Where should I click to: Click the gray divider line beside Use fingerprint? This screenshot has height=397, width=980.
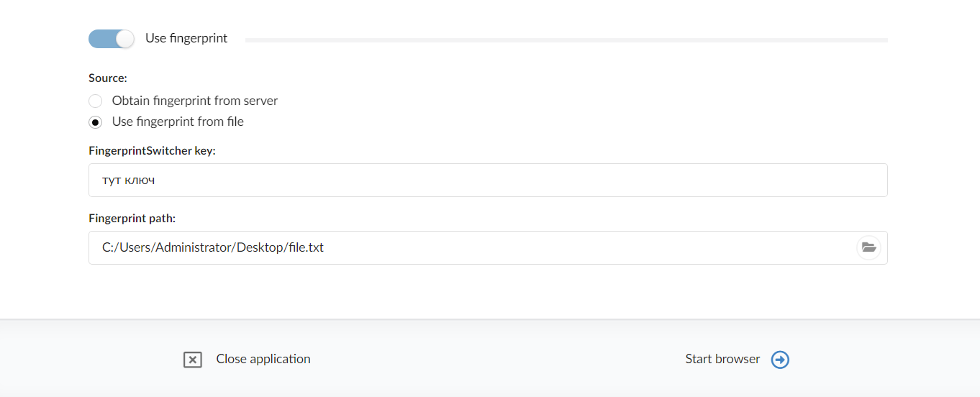point(566,40)
